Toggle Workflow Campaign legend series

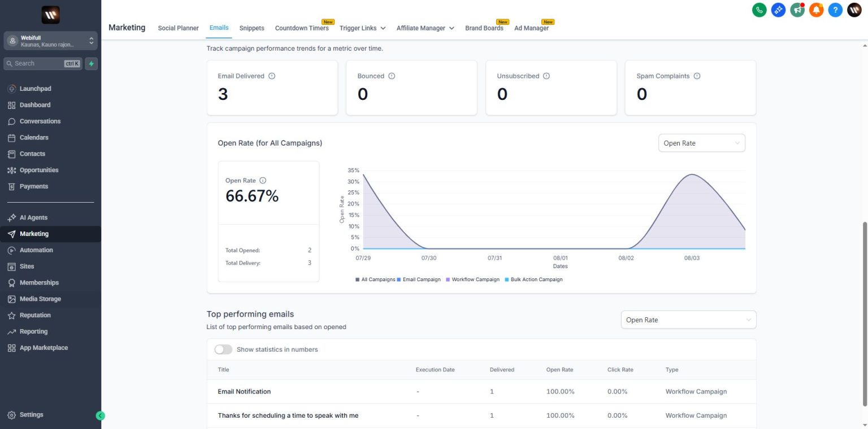pyautogui.click(x=472, y=279)
